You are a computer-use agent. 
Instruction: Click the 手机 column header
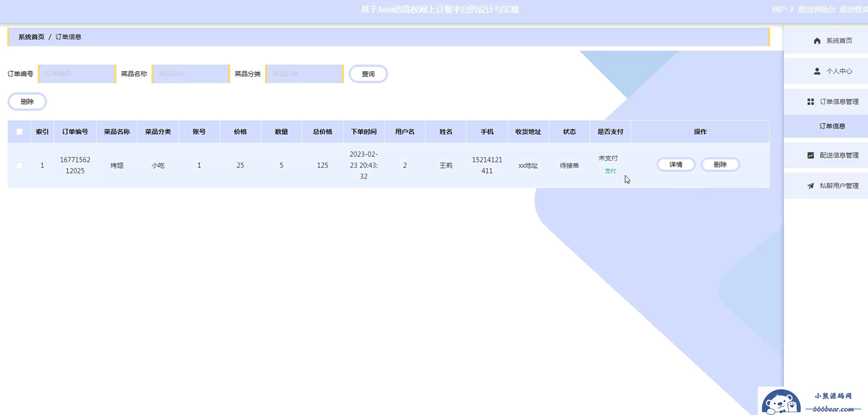pyautogui.click(x=487, y=132)
